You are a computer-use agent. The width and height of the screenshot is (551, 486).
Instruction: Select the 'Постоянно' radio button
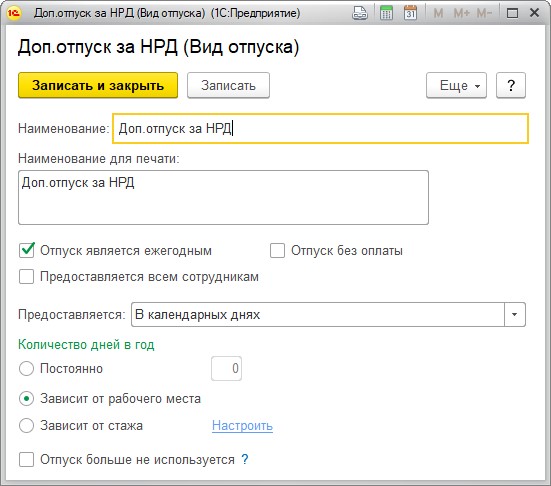point(26,369)
